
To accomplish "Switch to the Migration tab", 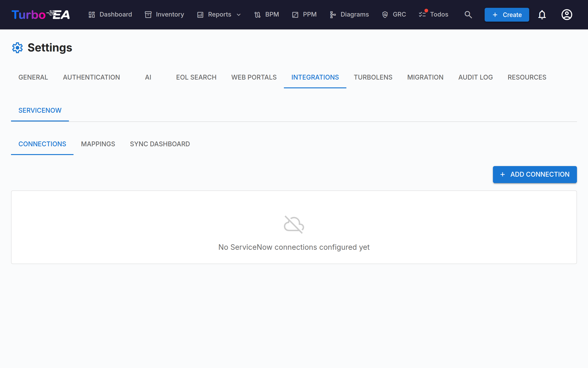I will tap(425, 77).
